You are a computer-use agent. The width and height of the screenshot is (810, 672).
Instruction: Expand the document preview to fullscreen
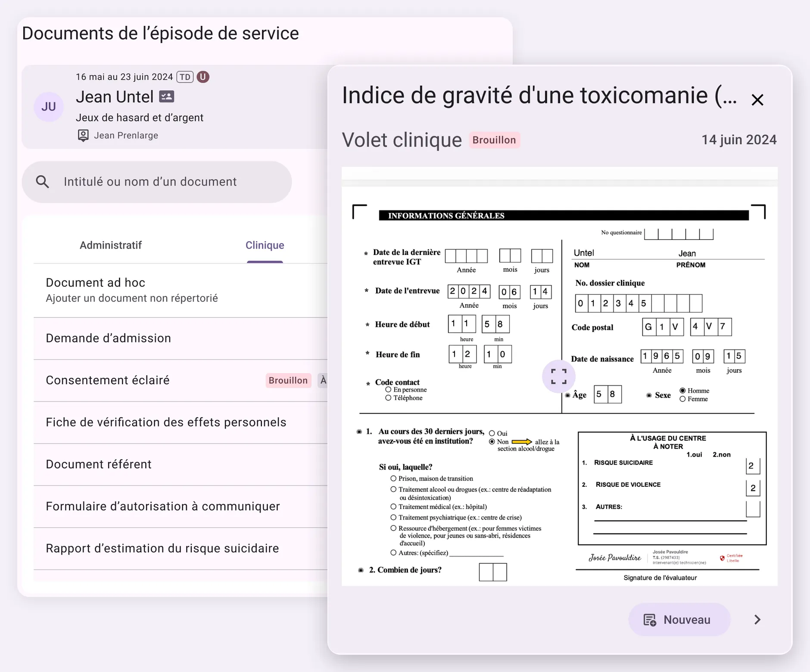(x=559, y=376)
